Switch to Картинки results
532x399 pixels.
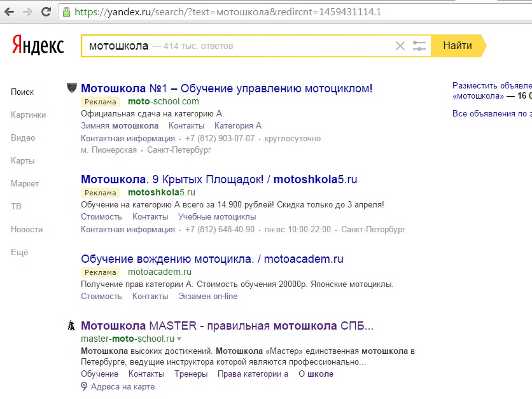(x=28, y=115)
